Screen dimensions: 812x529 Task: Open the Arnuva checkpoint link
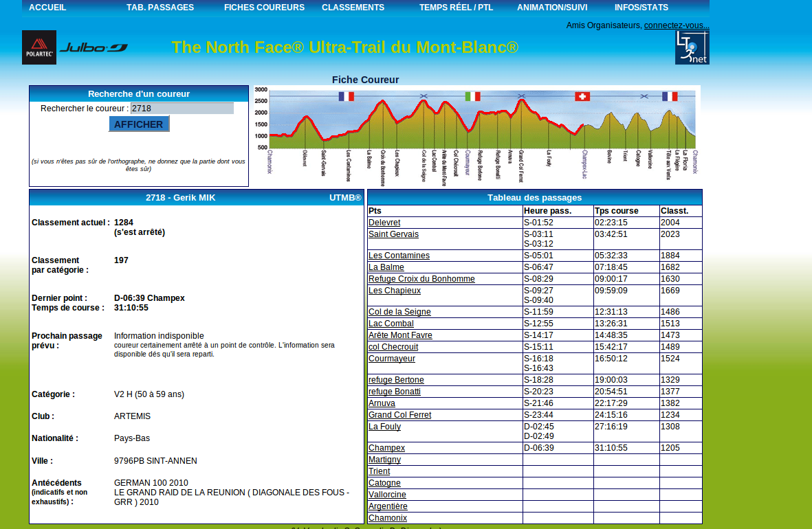click(x=382, y=403)
